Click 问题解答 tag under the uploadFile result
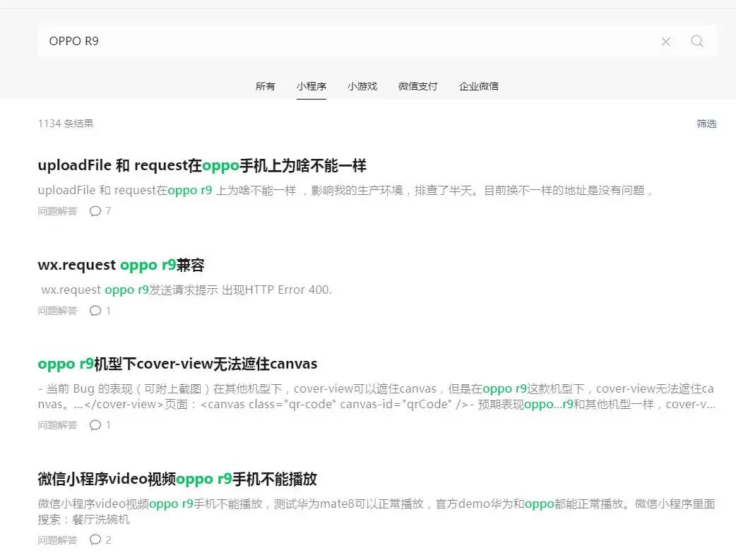Viewport: 736px width, 560px height. (58, 211)
